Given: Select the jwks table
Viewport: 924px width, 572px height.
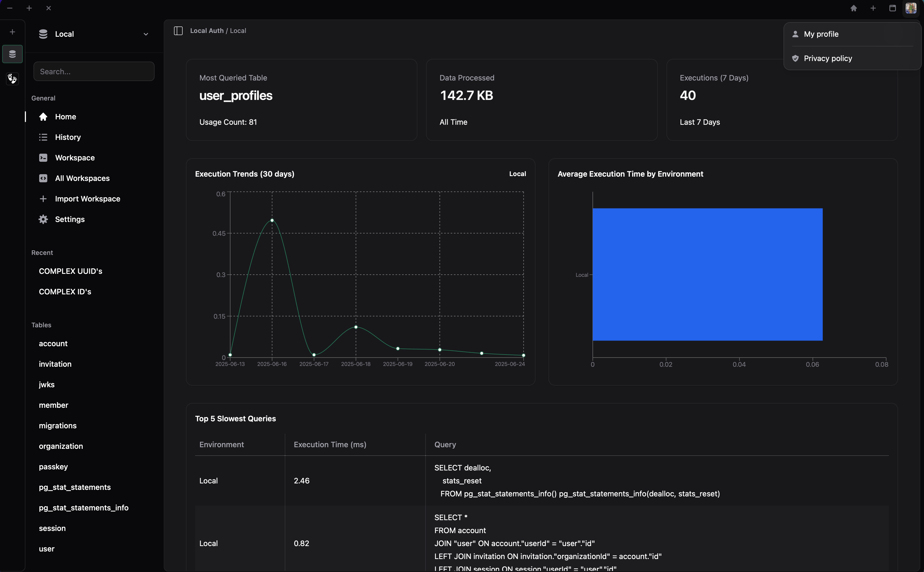Looking at the screenshot, I should (x=46, y=385).
